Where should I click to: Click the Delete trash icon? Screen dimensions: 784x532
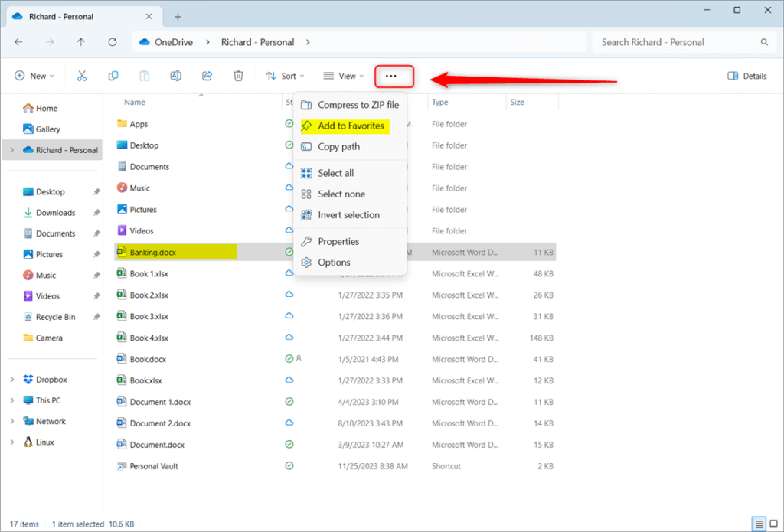coord(238,76)
